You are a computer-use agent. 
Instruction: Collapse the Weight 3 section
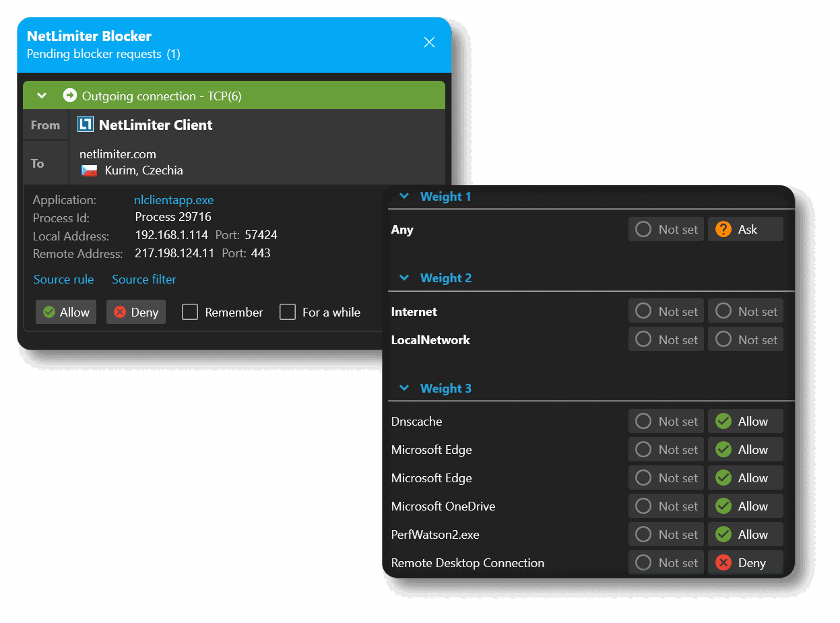[x=404, y=388]
